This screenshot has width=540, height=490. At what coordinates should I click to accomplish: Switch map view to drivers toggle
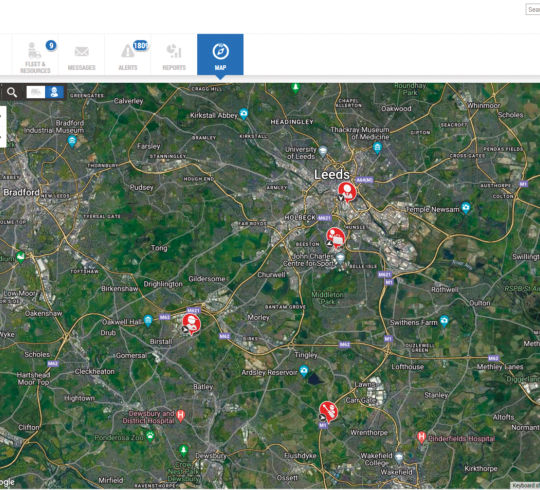(54, 92)
